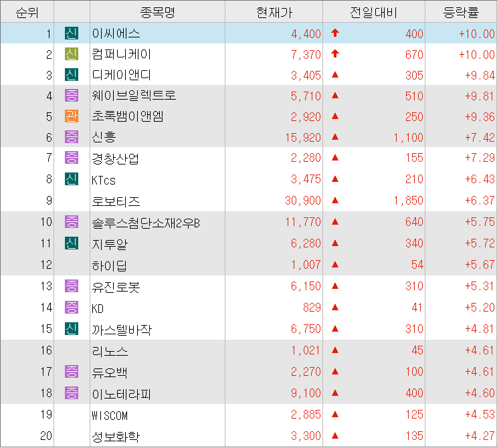Sort by the 전일대비 column header

point(374,12)
